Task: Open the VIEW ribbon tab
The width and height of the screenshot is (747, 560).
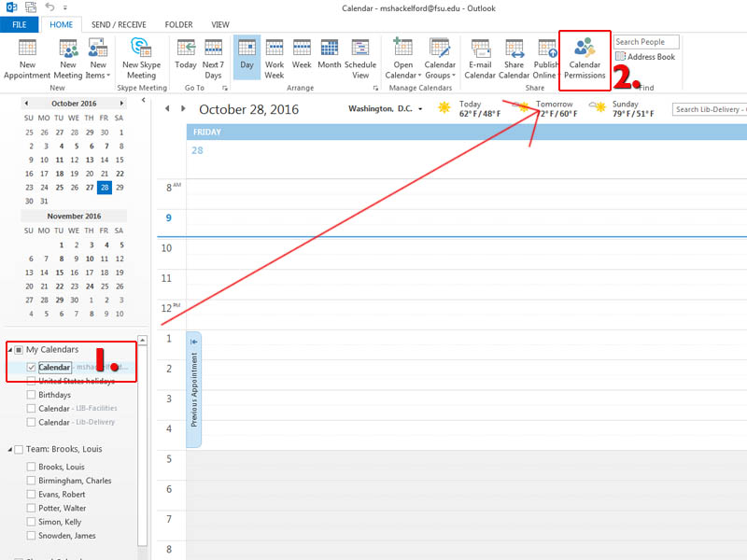Action: pos(220,25)
